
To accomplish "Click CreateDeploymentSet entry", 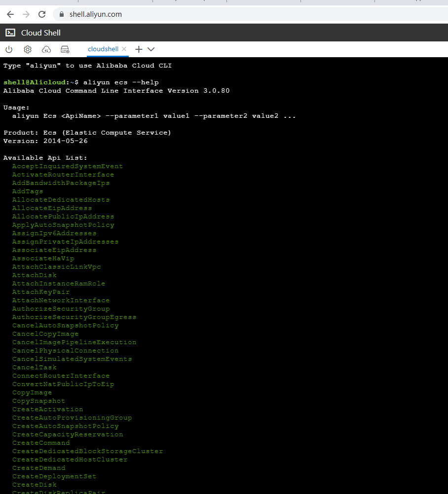I will [x=54, y=476].
